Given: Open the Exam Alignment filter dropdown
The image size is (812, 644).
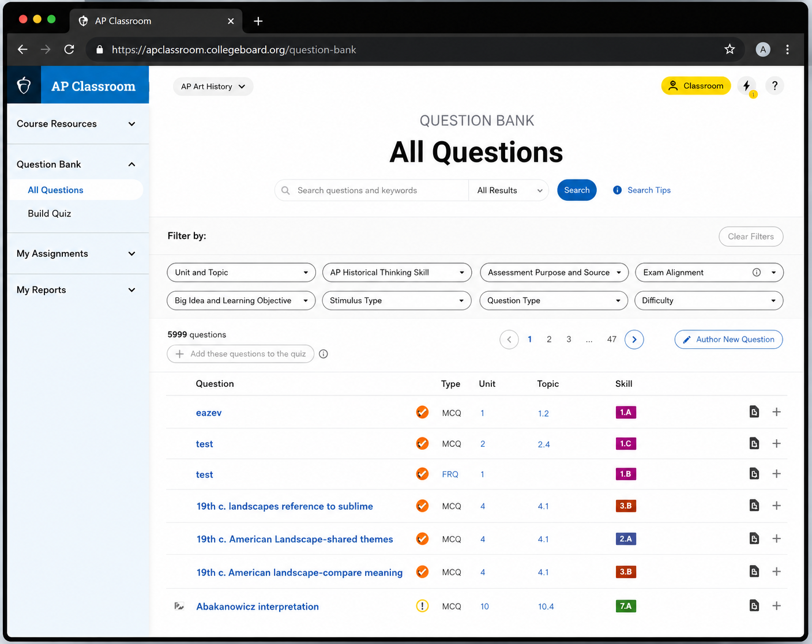Looking at the screenshot, I should pos(709,273).
